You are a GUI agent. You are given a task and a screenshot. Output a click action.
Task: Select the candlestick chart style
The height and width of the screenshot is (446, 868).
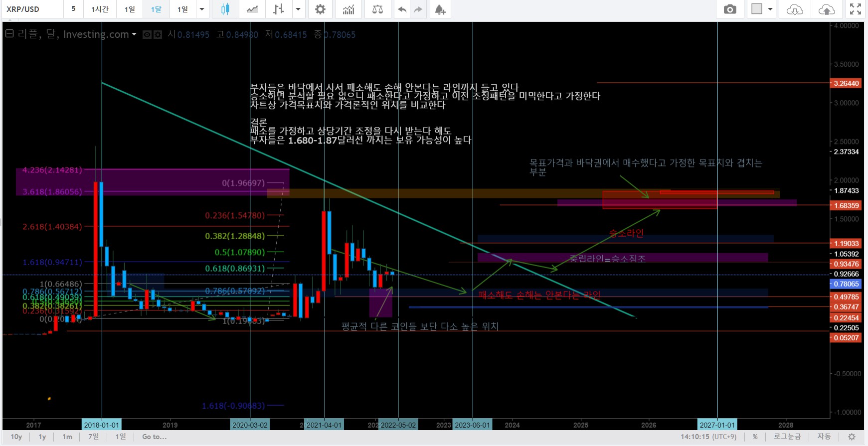pos(225,9)
